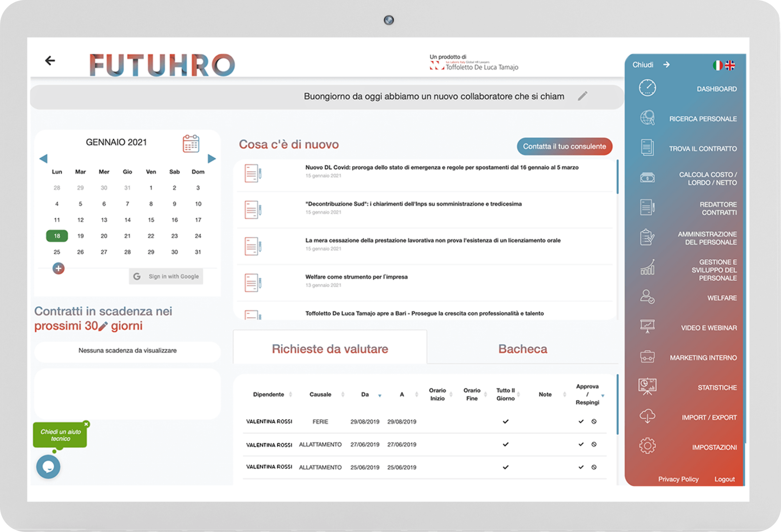Open Marketing Interno briefcase icon
The height and width of the screenshot is (532, 781).
pos(647,357)
